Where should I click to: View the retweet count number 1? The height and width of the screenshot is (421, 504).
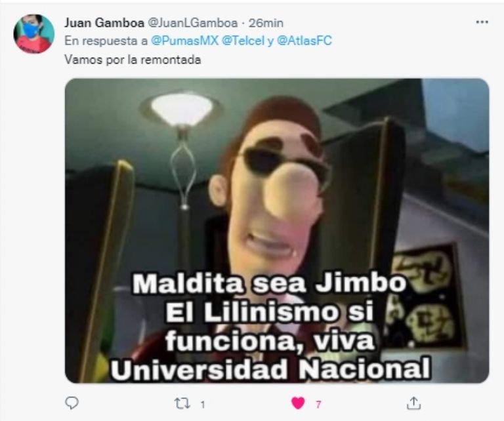(203, 405)
